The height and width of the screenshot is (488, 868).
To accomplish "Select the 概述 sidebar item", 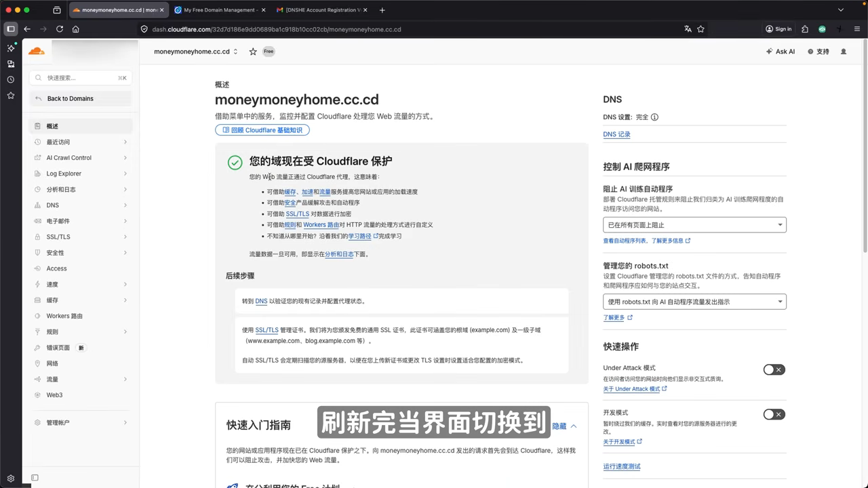I will point(81,126).
